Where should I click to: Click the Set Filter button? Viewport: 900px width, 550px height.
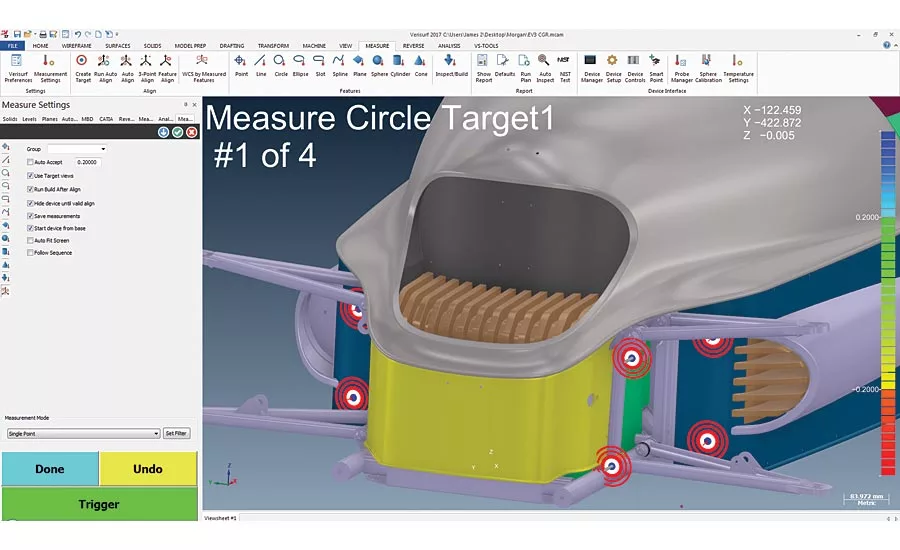click(x=176, y=433)
